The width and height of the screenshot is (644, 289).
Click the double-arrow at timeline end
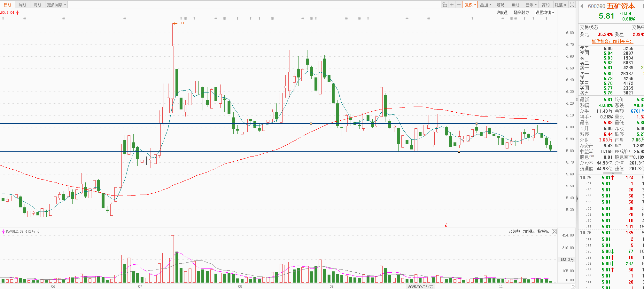[573, 286]
